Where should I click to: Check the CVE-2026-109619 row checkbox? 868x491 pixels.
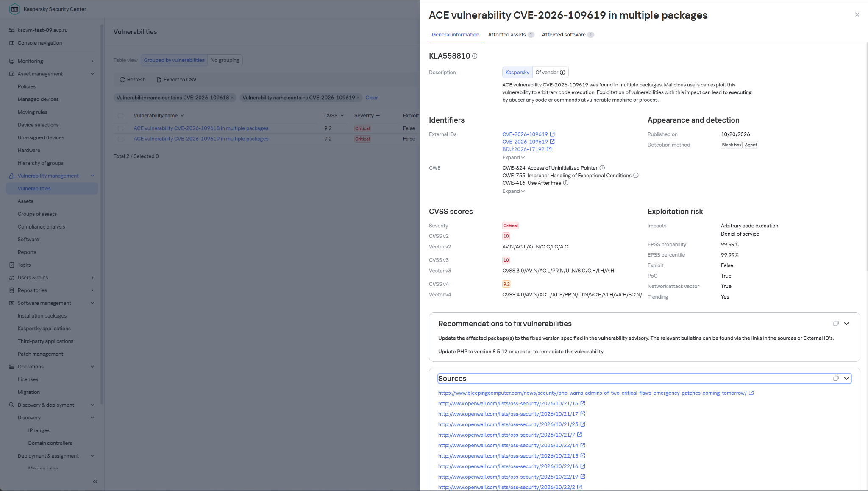click(x=121, y=139)
